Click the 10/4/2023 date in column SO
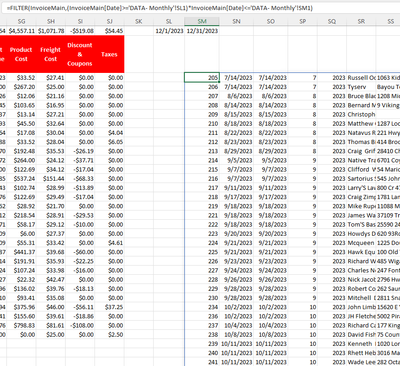Viewport: 400px width, 366px height. click(x=271, y=325)
